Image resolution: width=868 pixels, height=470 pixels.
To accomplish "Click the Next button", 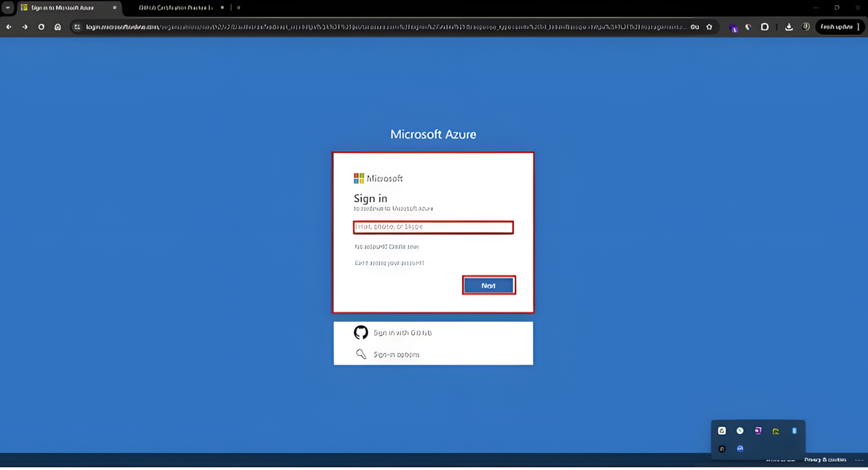I will (x=488, y=285).
